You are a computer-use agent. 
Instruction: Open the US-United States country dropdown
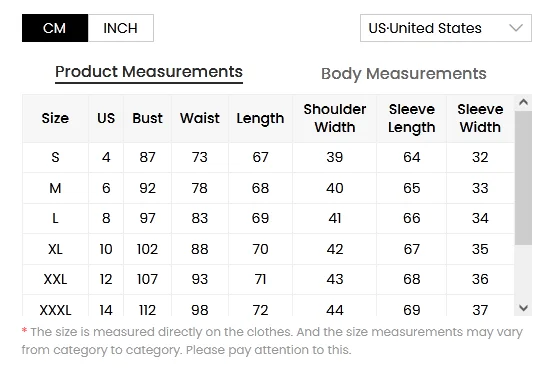446,28
